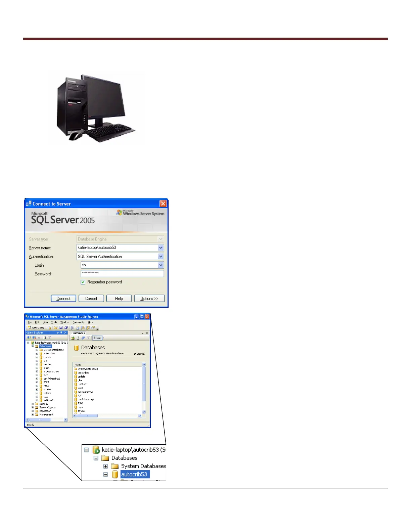This screenshot has width=411, height=532.
Task: Click the Disconnect icon in Object Explorer toolbar
Action: [x=34, y=338]
